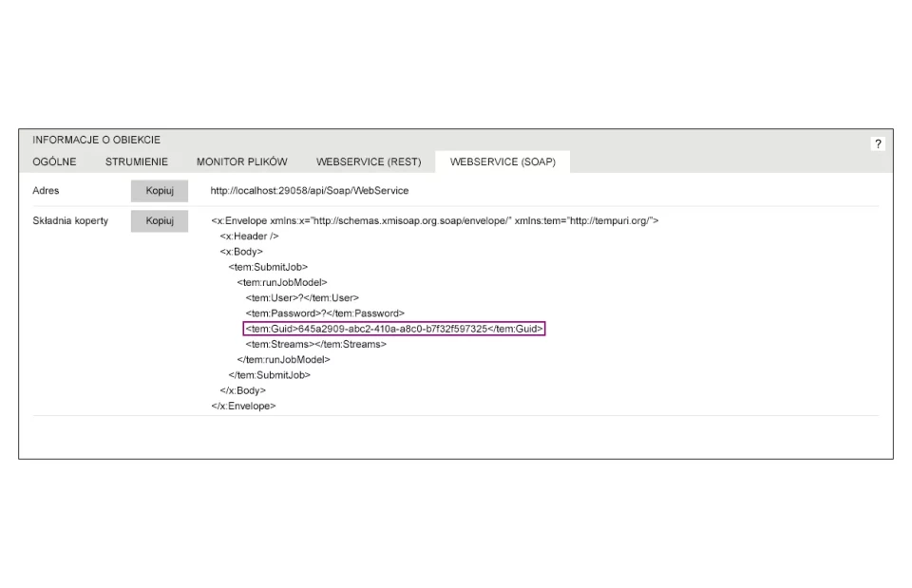
Task: Click the INFORMACJE O OBIEKCIE panel title
Action: click(96, 141)
